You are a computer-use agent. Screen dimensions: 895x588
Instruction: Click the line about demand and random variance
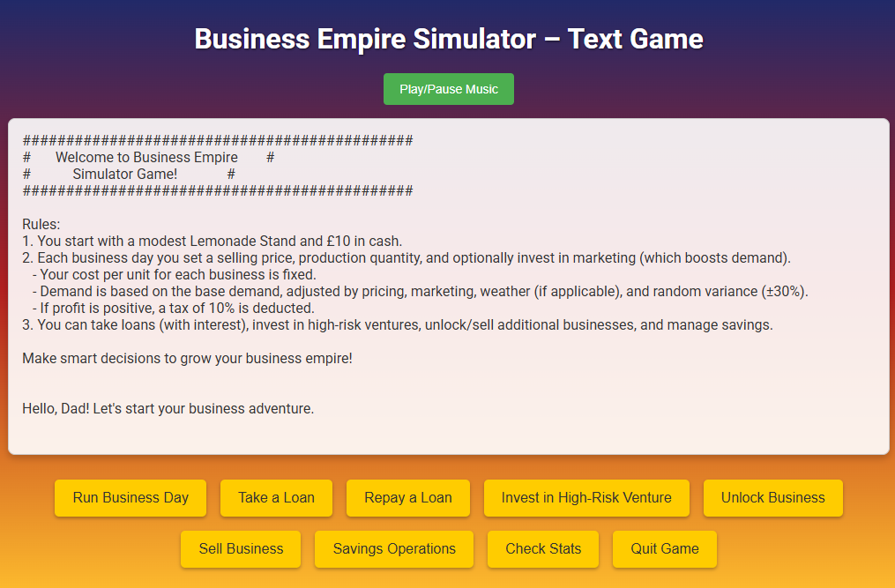pyautogui.click(x=420, y=291)
